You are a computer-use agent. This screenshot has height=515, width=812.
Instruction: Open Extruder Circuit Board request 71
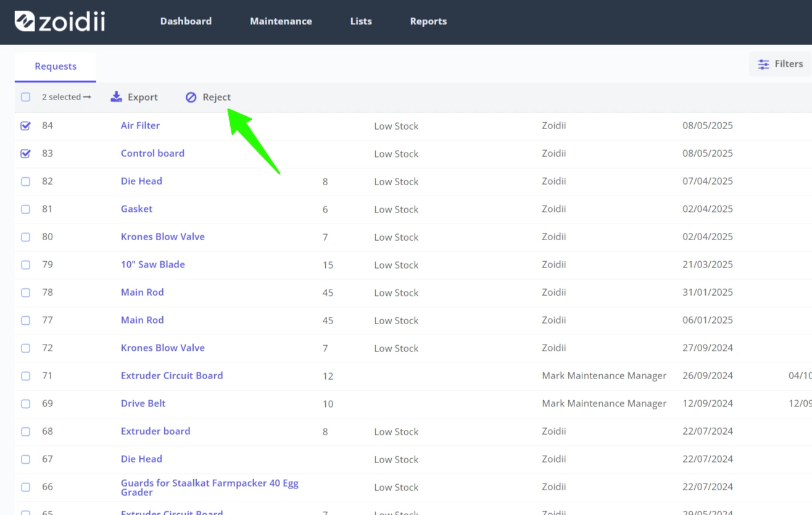click(172, 375)
